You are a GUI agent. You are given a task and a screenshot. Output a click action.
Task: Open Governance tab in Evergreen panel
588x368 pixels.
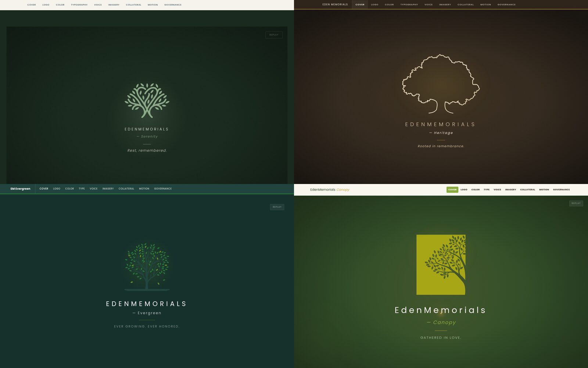click(x=163, y=189)
